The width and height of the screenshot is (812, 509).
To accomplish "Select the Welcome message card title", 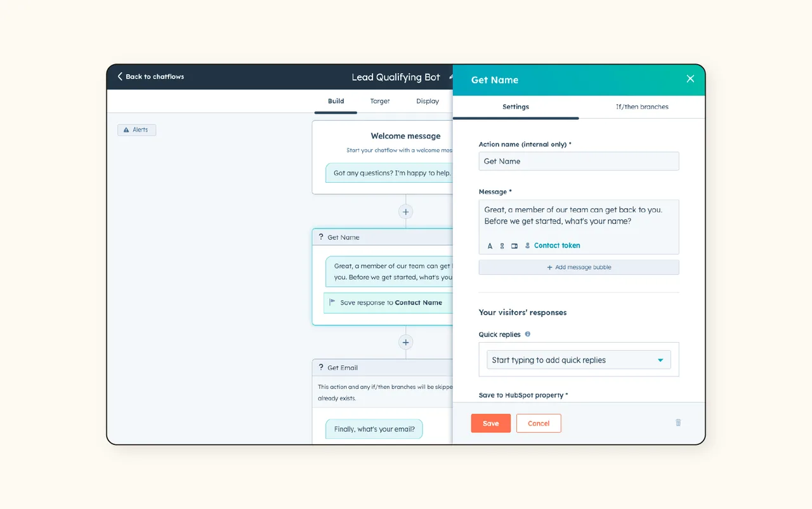I will click(405, 136).
